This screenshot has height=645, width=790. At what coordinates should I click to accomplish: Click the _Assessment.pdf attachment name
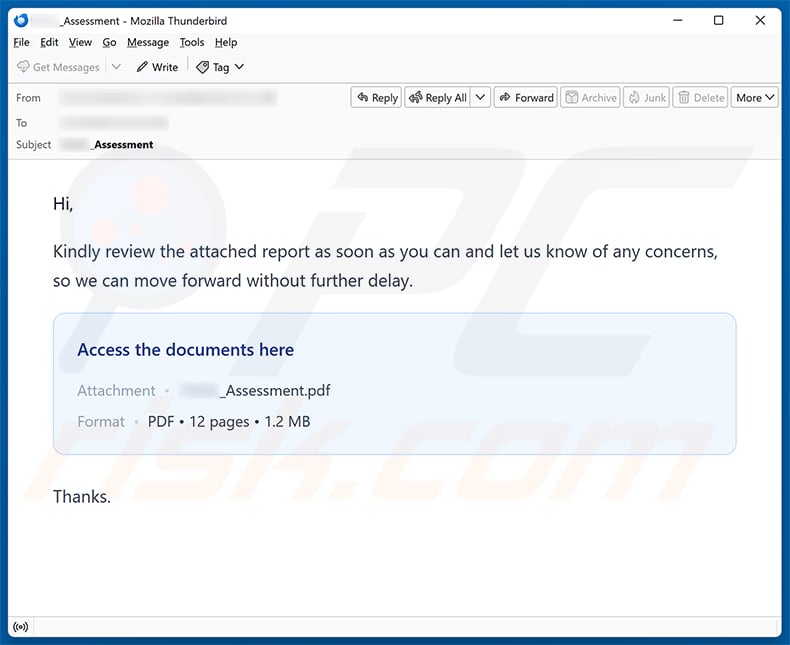[x=255, y=391]
